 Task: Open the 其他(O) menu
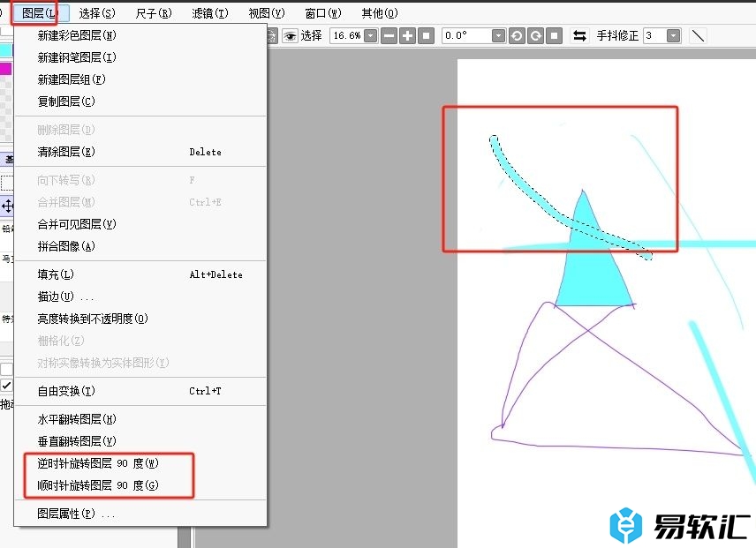tap(380, 13)
